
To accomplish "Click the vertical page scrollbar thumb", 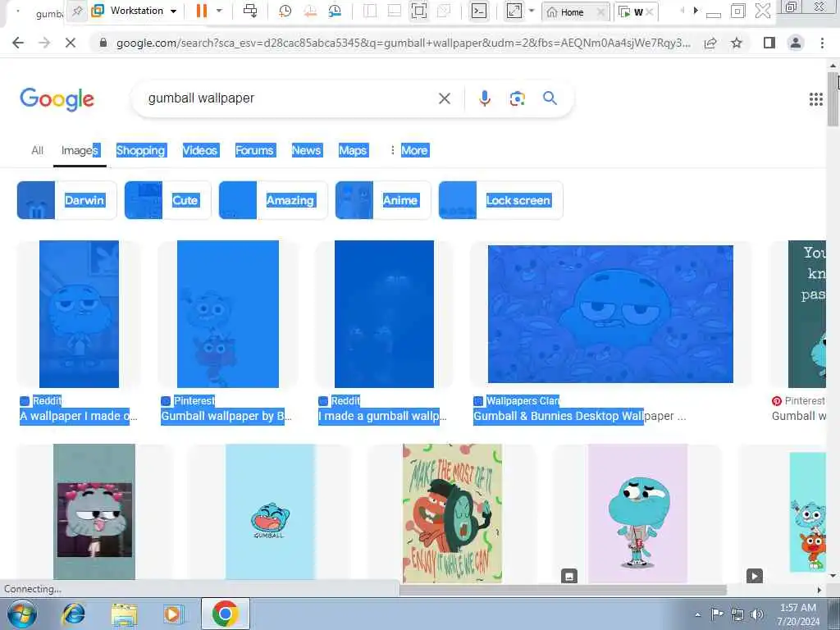I will point(833,99).
